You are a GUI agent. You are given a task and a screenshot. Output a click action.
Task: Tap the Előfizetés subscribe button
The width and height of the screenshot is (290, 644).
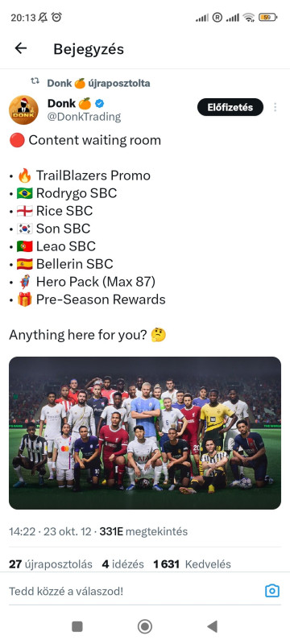pyautogui.click(x=230, y=108)
